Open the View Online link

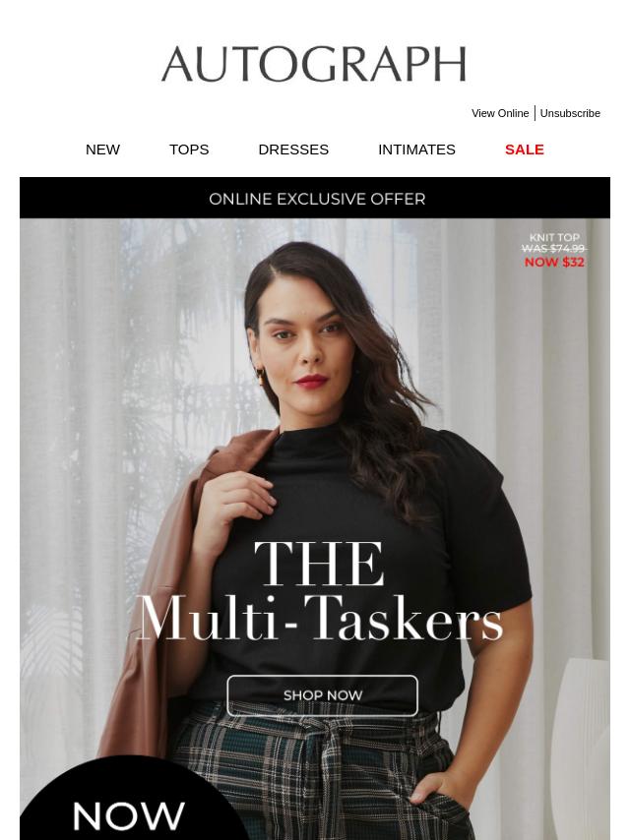click(500, 113)
